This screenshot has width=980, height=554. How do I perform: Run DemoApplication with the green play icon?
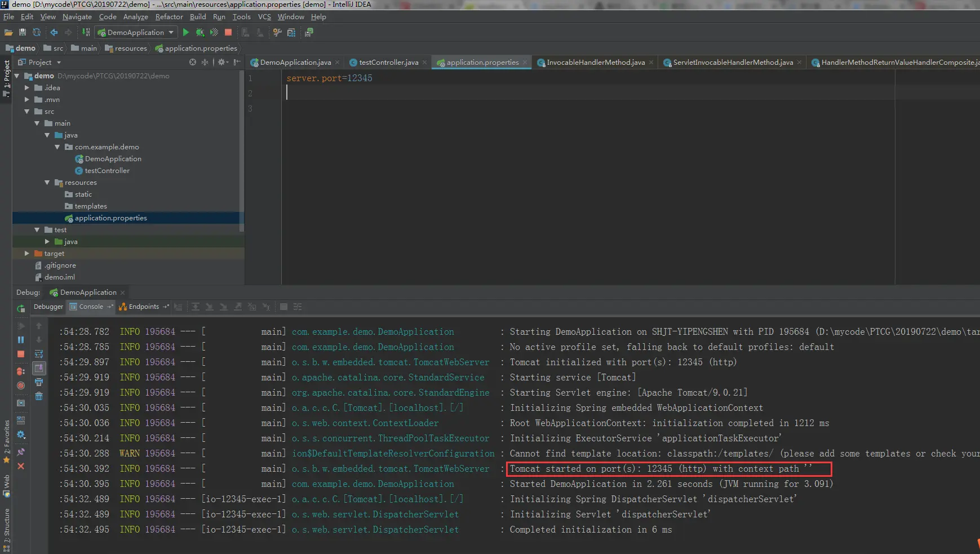pyautogui.click(x=186, y=33)
